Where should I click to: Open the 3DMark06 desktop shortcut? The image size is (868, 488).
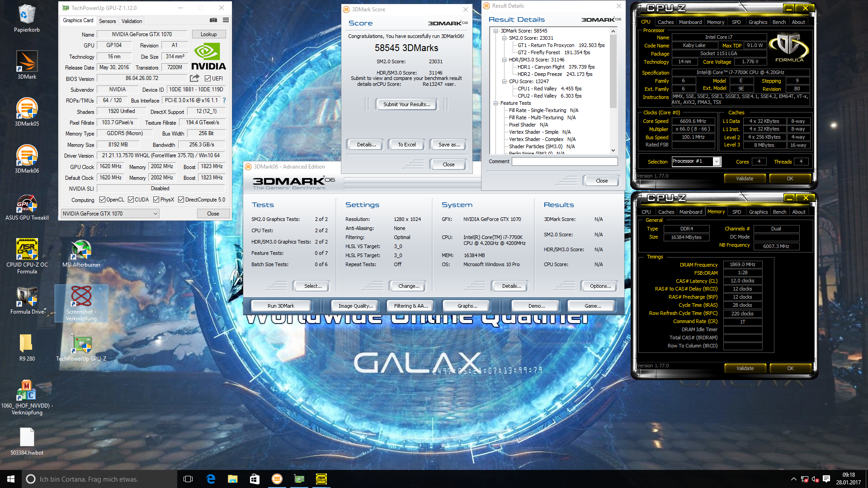pyautogui.click(x=27, y=159)
